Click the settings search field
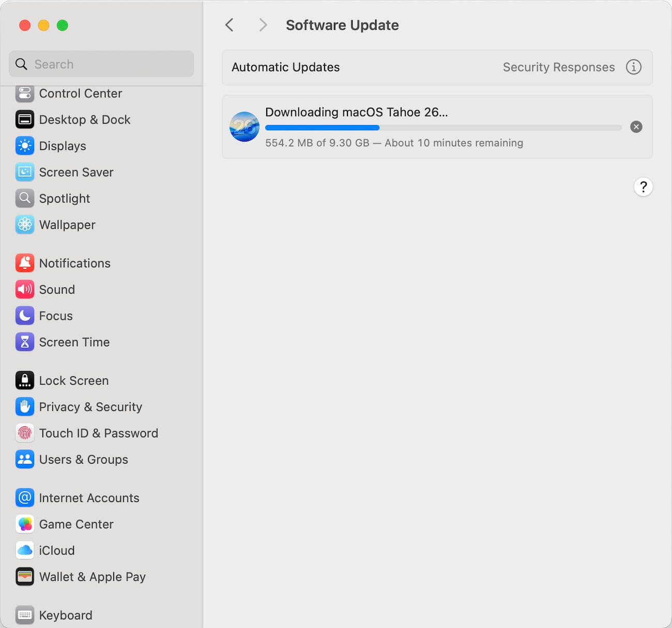 click(101, 64)
